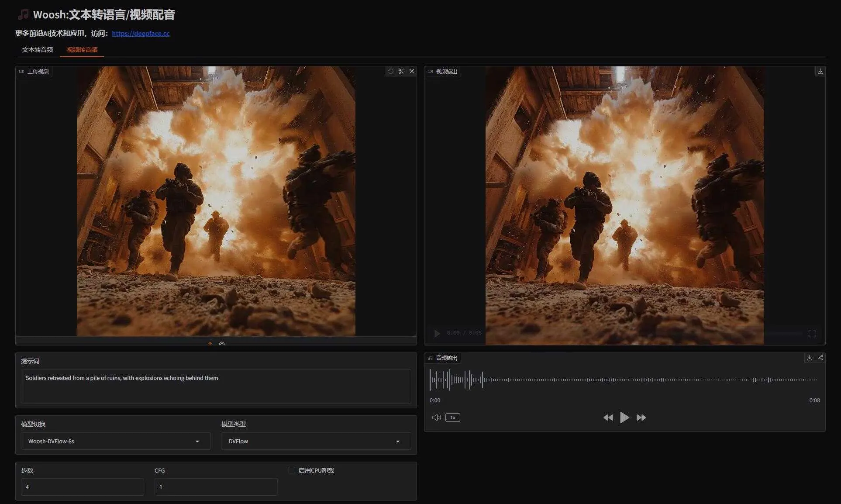The width and height of the screenshot is (841, 504).
Task: Download the audio output file
Action: [x=809, y=358]
